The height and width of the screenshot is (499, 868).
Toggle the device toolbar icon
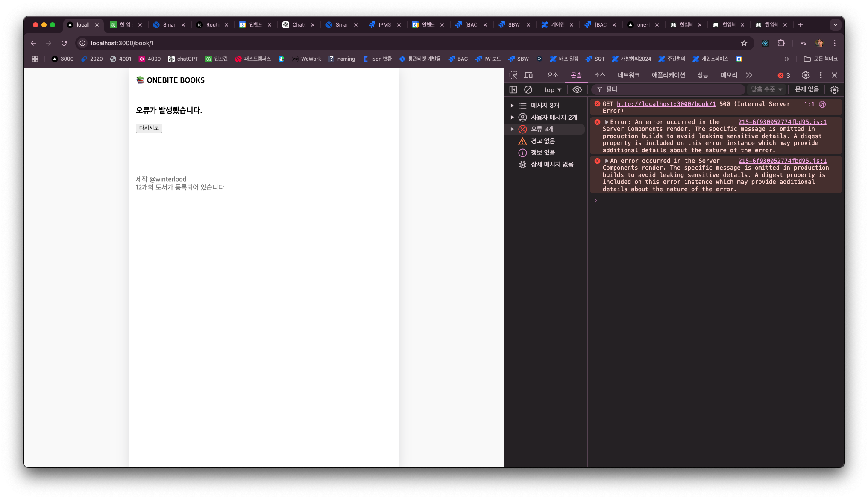(x=528, y=75)
